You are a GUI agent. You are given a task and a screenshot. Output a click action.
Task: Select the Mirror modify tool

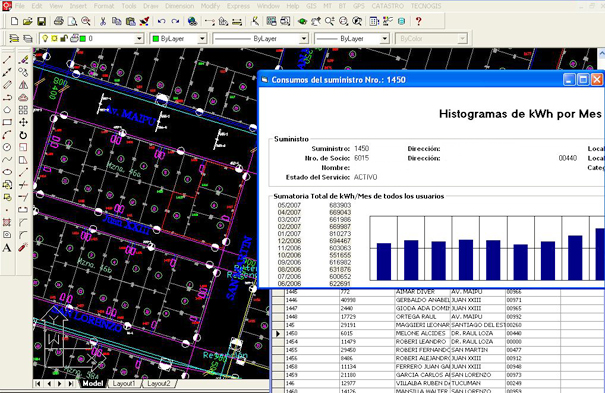coord(23,85)
